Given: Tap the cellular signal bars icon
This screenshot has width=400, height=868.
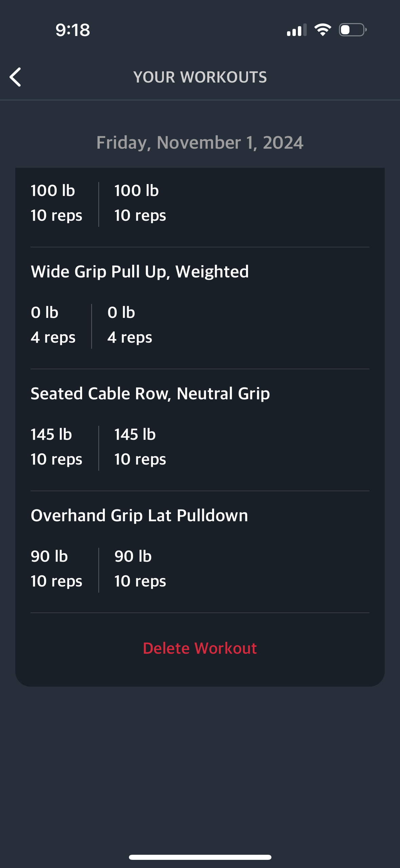Looking at the screenshot, I should (x=297, y=30).
